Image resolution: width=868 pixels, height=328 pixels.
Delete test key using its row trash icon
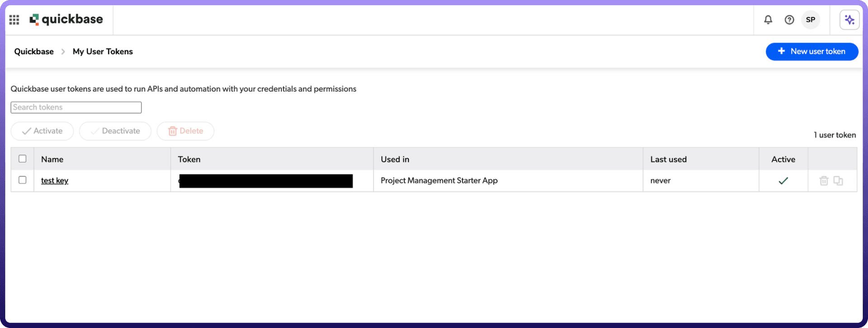click(824, 181)
